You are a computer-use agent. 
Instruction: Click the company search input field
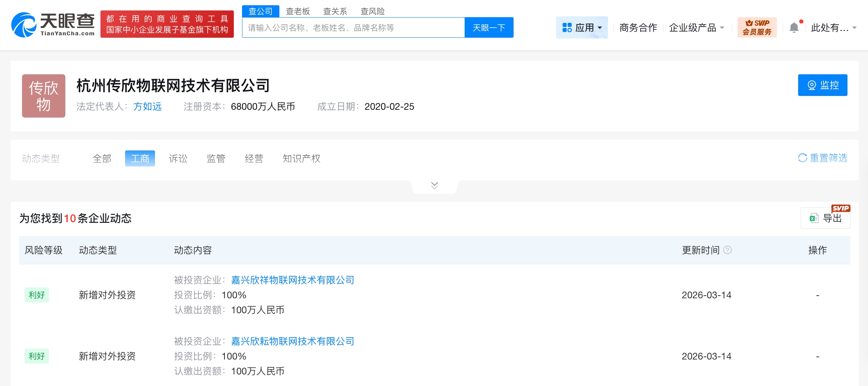coord(353,28)
